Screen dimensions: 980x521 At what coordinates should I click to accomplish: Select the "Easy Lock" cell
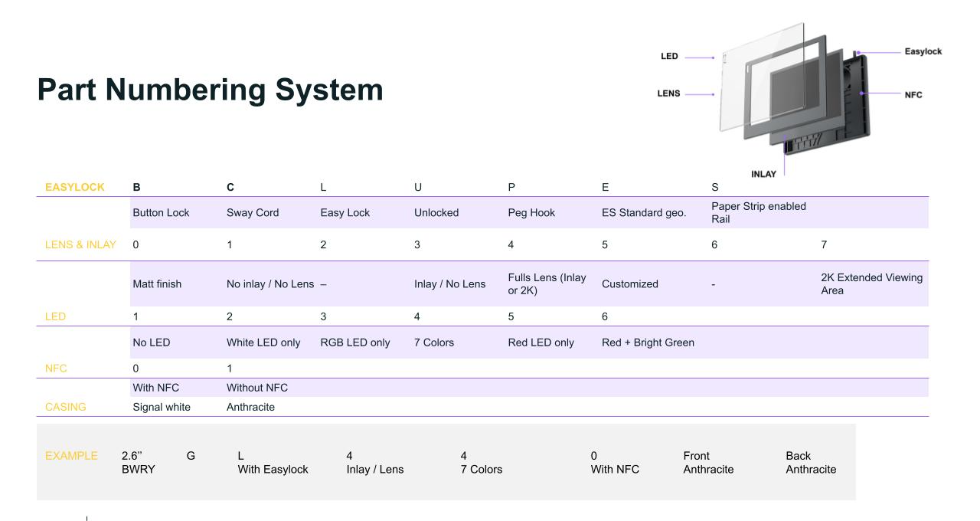[x=345, y=213]
